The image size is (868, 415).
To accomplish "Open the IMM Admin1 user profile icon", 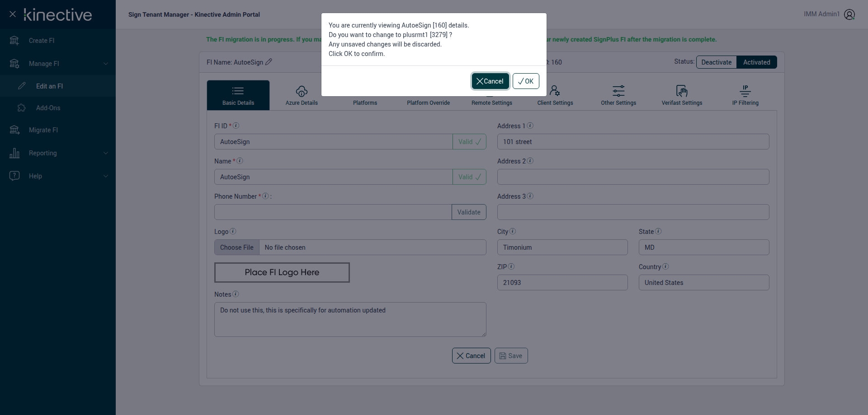I will pyautogui.click(x=849, y=14).
